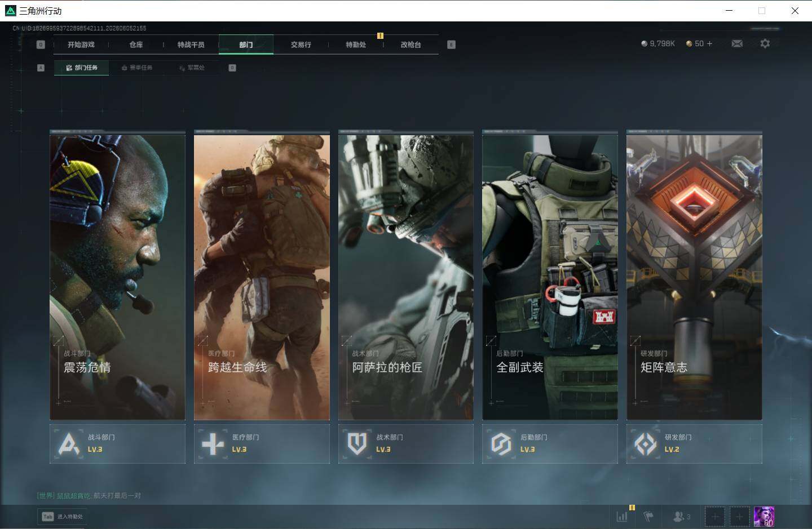Screen dimensions: 812x529
Task: Click the 后勤部门 hexagon emblem icon
Action: coord(501,444)
